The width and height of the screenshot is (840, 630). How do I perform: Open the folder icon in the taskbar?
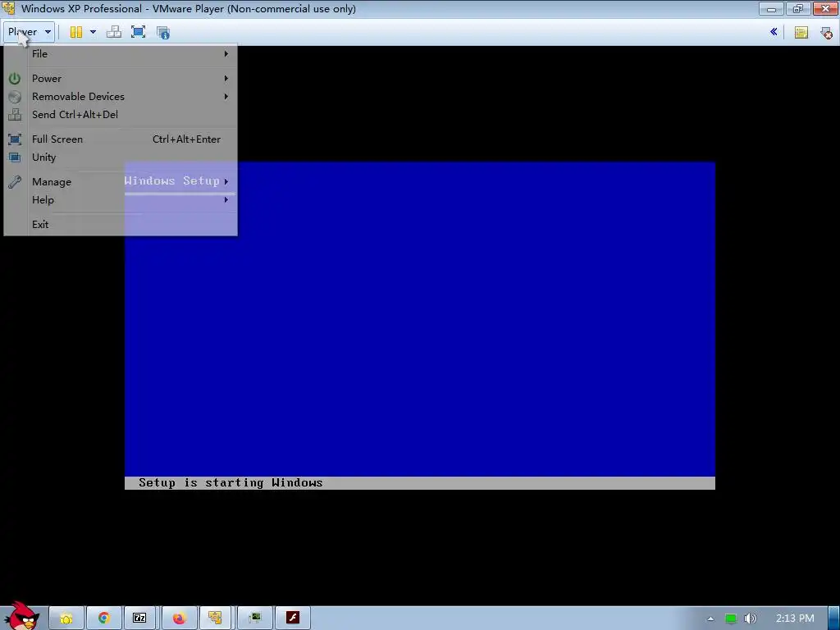[66, 619]
